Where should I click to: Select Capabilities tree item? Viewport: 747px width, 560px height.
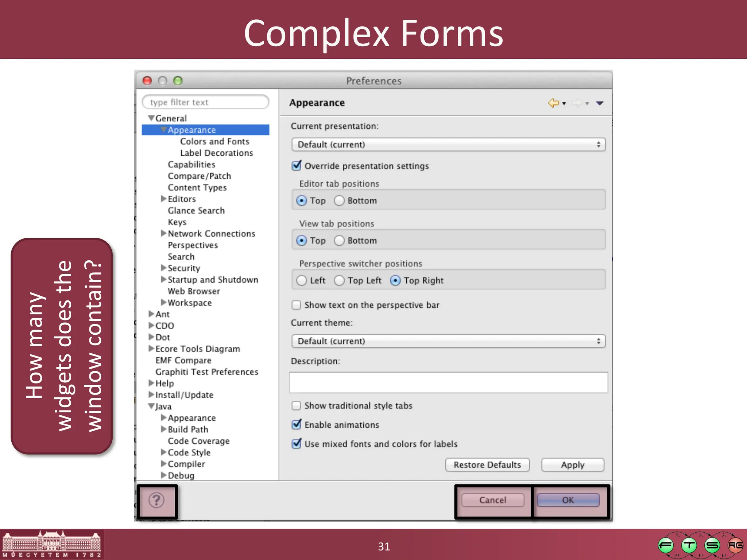click(x=191, y=164)
